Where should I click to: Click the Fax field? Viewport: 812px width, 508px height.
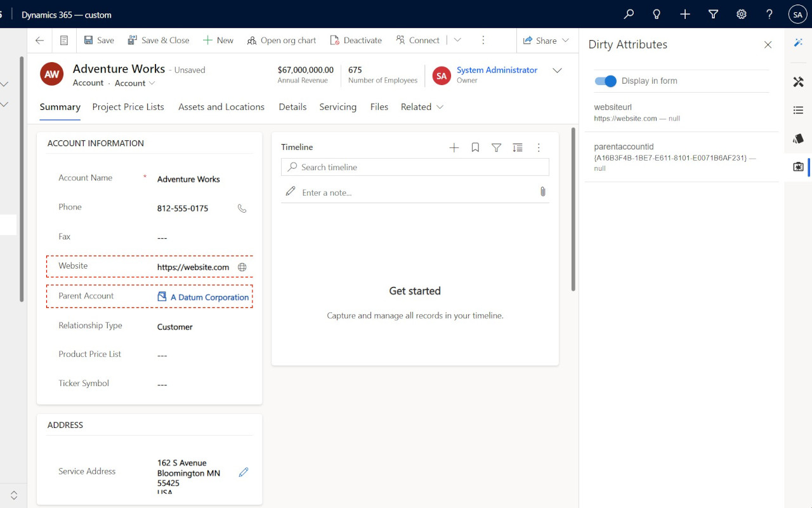204,237
